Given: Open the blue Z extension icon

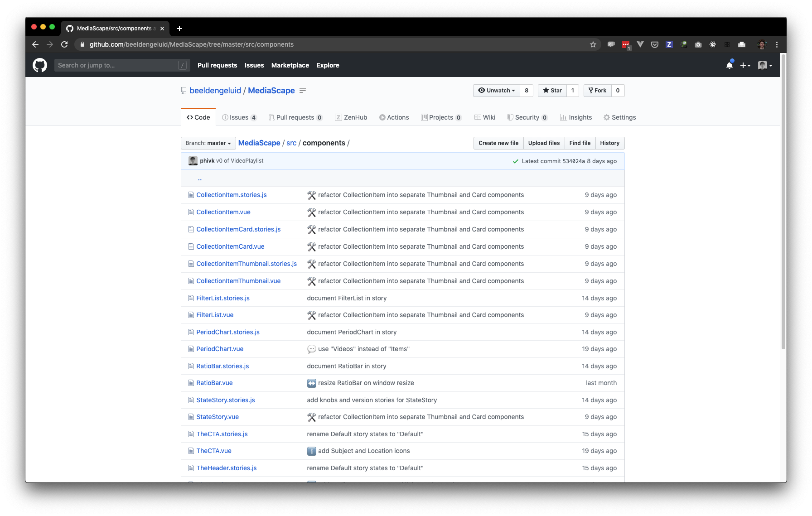Looking at the screenshot, I should click(x=669, y=44).
